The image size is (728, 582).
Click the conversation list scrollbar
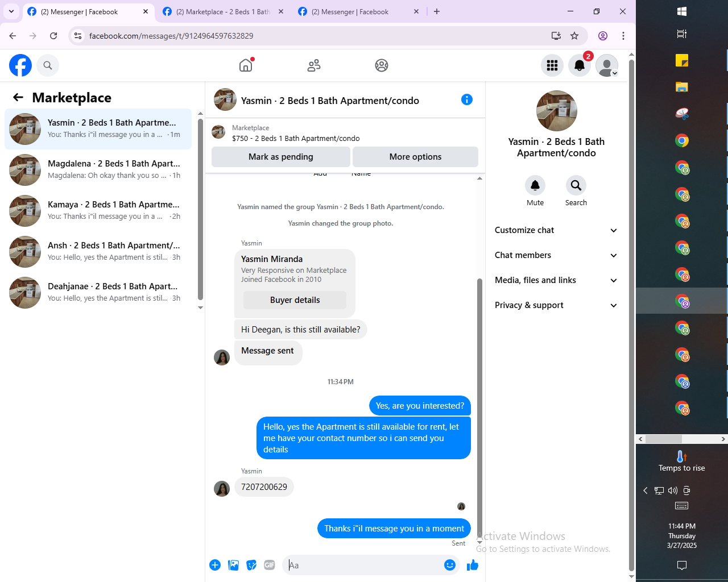(200, 210)
